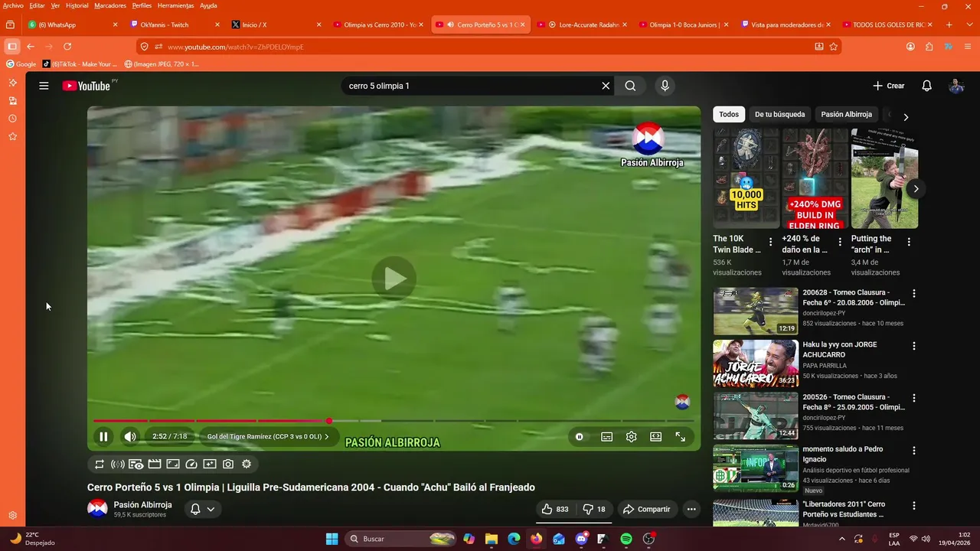Open player settings gear
The width and height of the screenshot is (980, 551).
[631, 437]
